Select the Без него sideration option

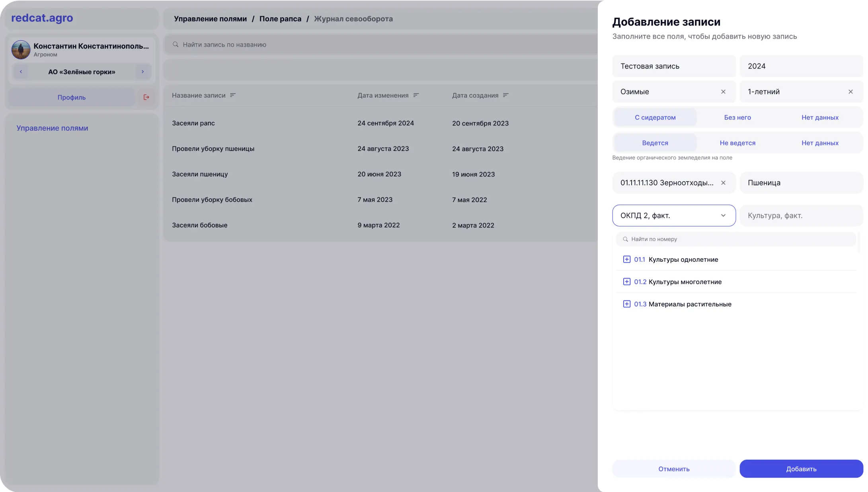coord(737,118)
